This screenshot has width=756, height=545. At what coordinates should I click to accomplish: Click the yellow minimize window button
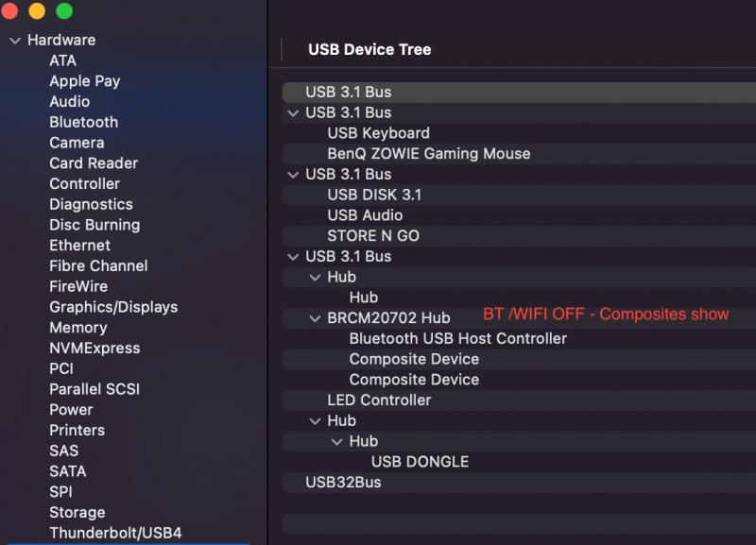[x=37, y=11]
